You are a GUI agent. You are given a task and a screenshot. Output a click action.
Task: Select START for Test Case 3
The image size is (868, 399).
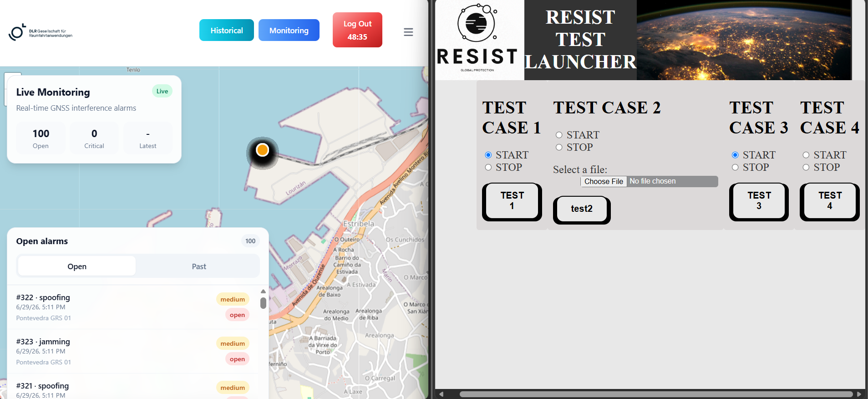pos(735,155)
